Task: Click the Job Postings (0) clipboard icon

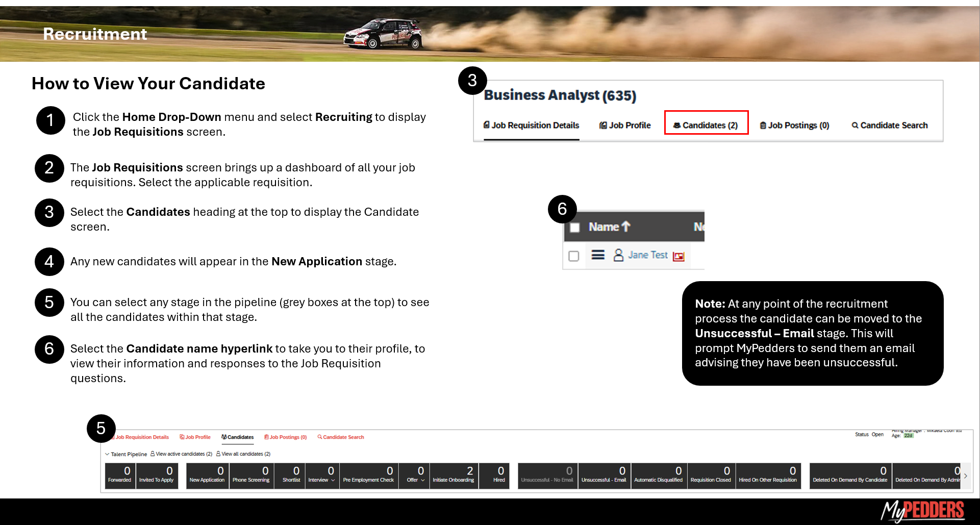Action: [763, 126]
